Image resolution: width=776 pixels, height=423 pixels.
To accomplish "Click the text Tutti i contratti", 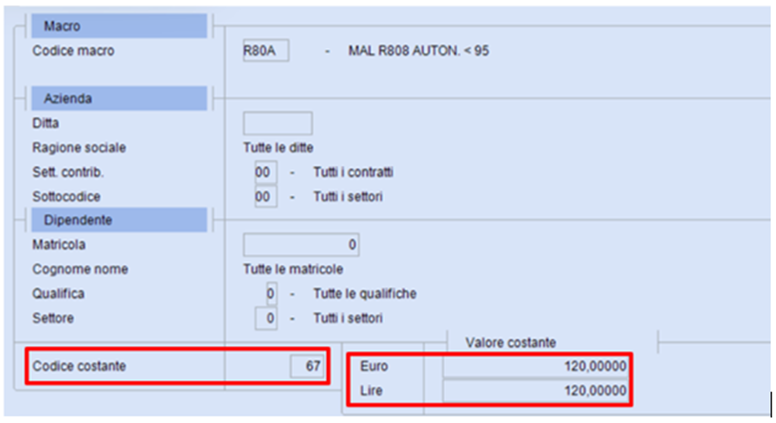I will pyautogui.click(x=353, y=172).
